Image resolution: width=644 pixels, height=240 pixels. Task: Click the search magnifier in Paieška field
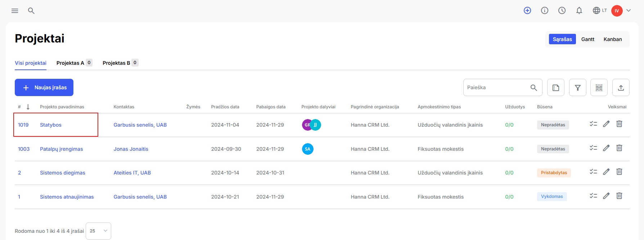[534, 87]
